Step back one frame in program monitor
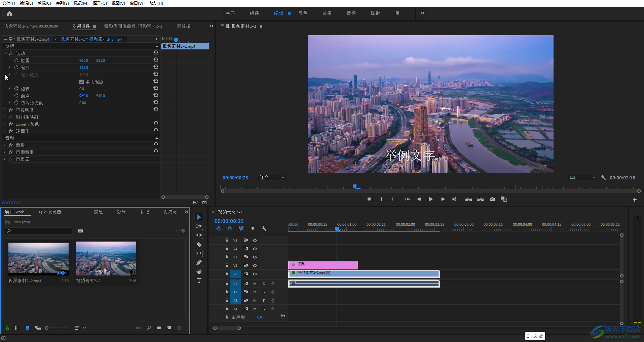644x342 pixels. (419, 199)
